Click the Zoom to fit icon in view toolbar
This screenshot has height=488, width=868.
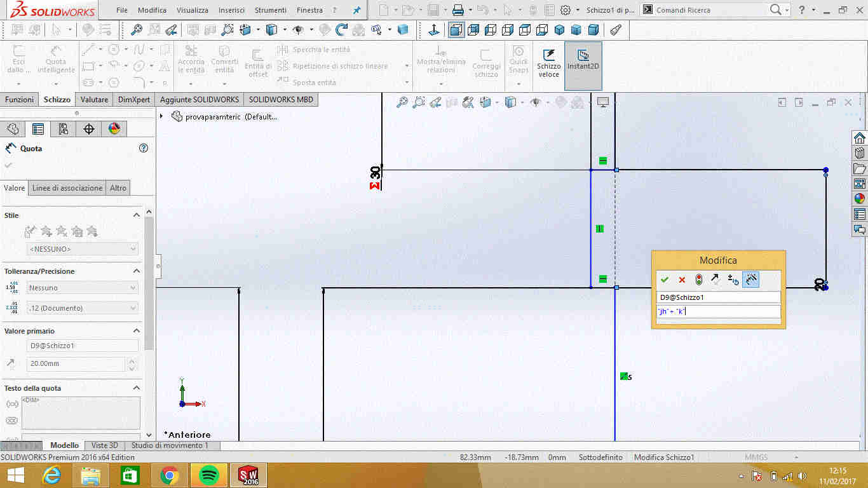pos(136,29)
